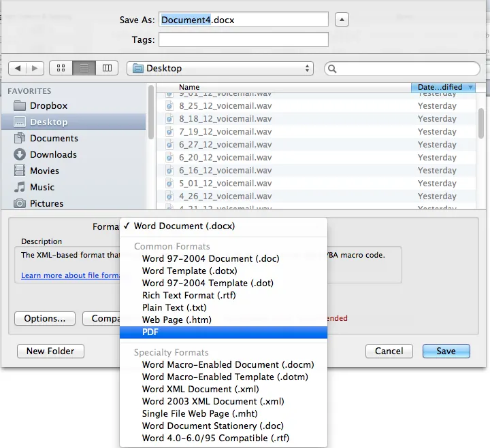
Task: Click the Movies film icon
Action: click(x=19, y=171)
